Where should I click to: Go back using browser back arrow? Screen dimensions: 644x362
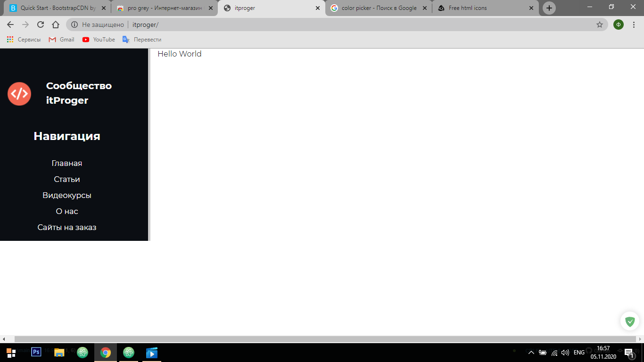coord(10,25)
